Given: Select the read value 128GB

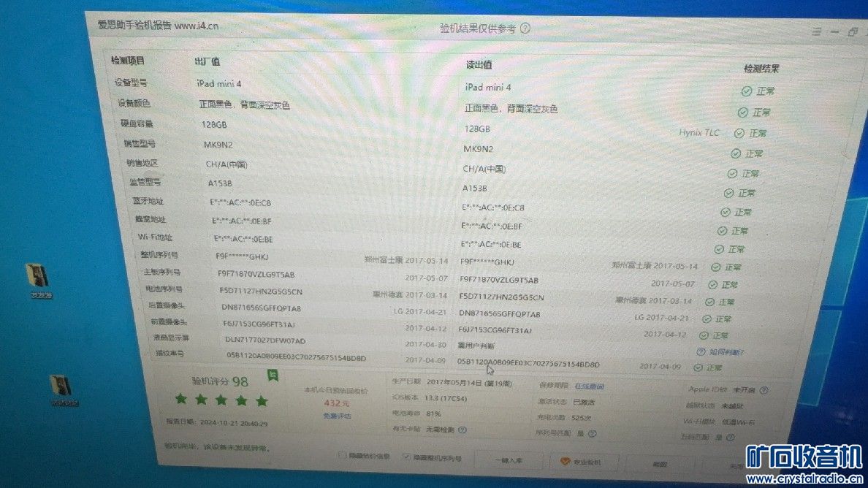Looking at the screenshot, I should [x=477, y=129].
